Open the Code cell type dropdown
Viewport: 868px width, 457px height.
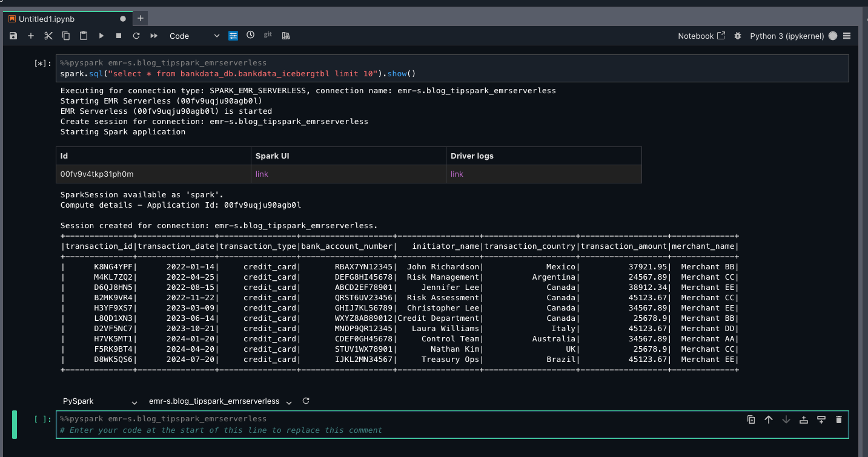(x=194, y=36)
